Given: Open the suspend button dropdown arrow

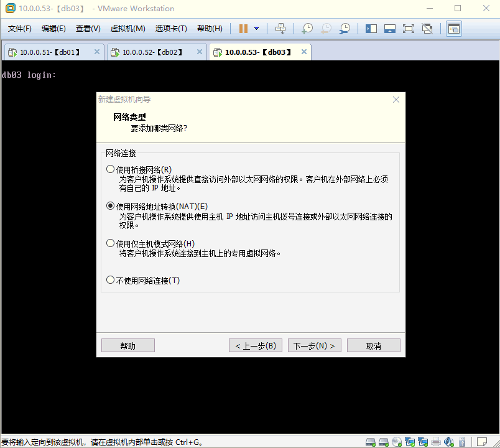Looking at the screenshot, I should (x=255, y=28).
